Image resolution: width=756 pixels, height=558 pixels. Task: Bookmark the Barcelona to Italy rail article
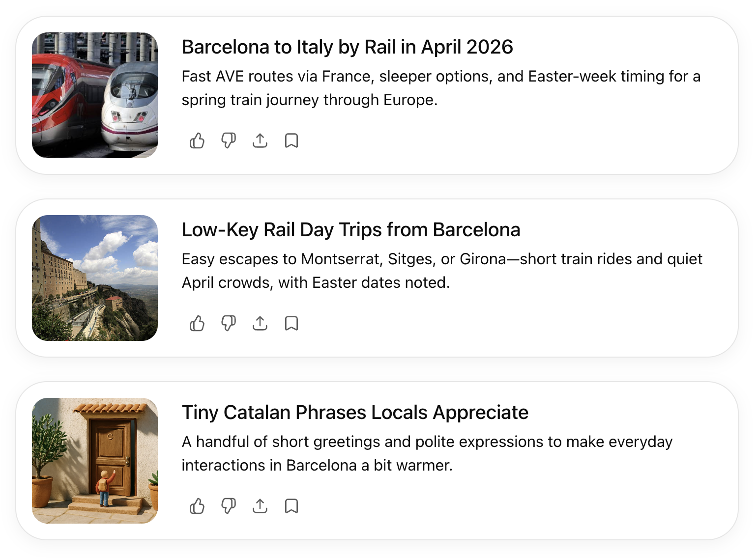tap(291, 140)
